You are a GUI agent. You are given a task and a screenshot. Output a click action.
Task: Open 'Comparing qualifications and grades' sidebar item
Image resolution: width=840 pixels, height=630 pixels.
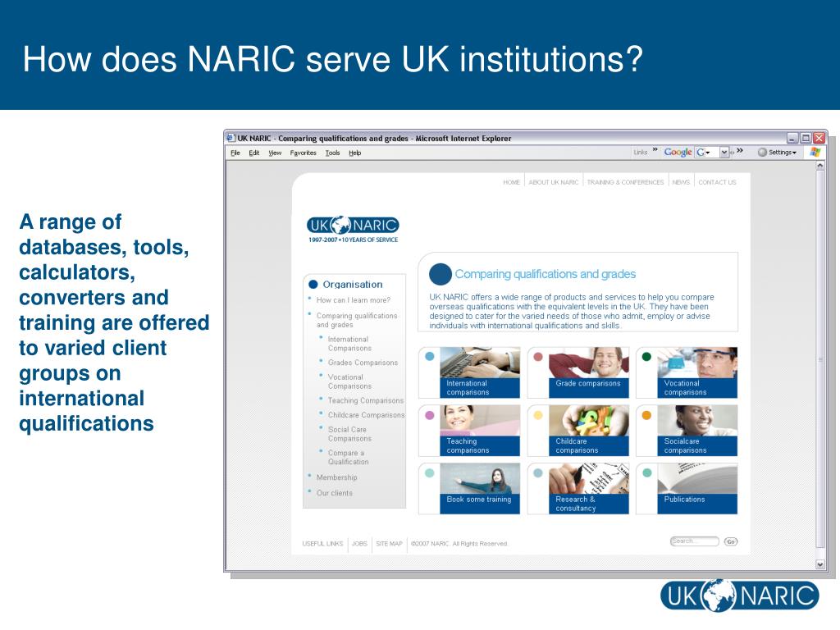pos(357,321)
